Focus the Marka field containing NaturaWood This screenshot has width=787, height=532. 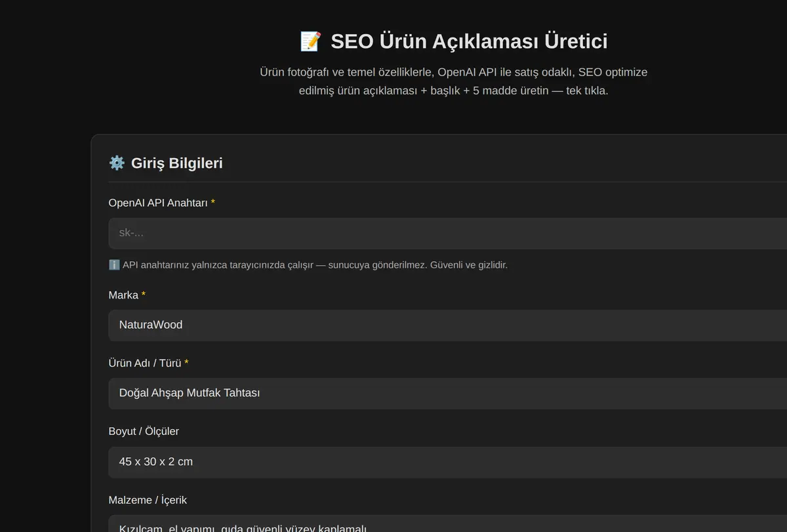click(448, 325)
